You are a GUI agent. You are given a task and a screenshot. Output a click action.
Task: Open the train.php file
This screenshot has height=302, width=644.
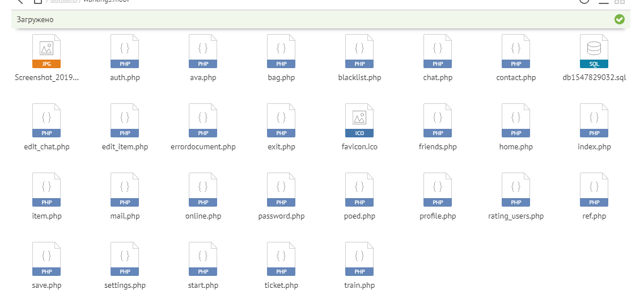point(359,259)
